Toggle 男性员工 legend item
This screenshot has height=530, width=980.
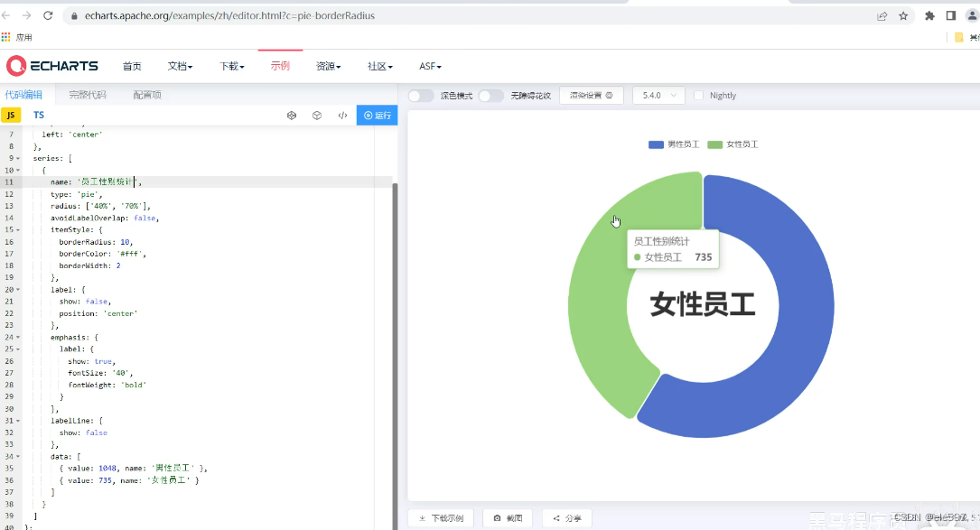click(x=673, y=144)
